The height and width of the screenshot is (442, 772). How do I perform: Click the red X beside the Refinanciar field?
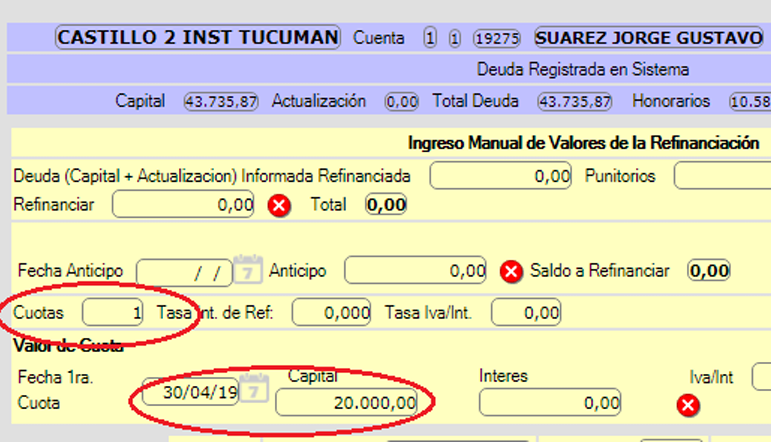click(279, 206)
